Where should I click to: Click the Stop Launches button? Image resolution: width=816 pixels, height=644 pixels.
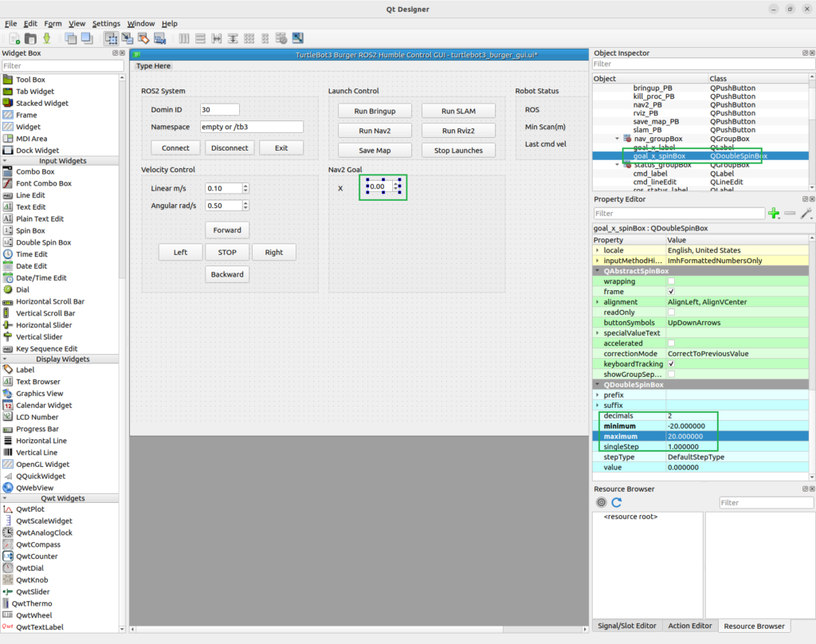click(458, 151)
